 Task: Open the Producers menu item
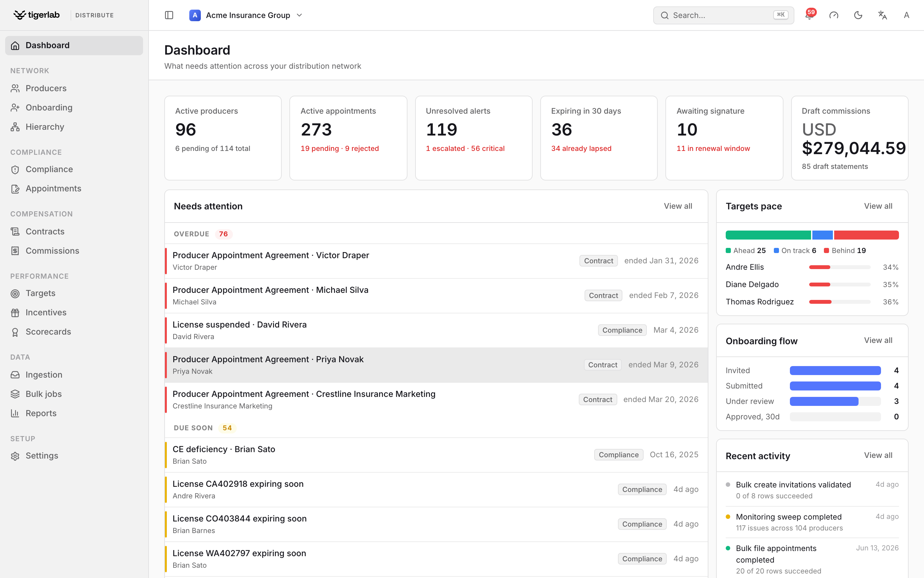pyautogui.click(x=74, y=88)
